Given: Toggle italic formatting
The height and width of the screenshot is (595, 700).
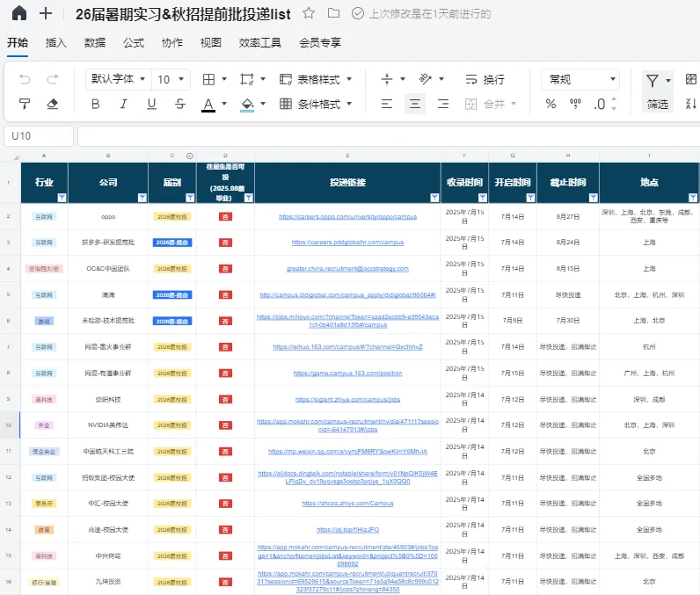Looking at the screenshot, I should point(124,104).
